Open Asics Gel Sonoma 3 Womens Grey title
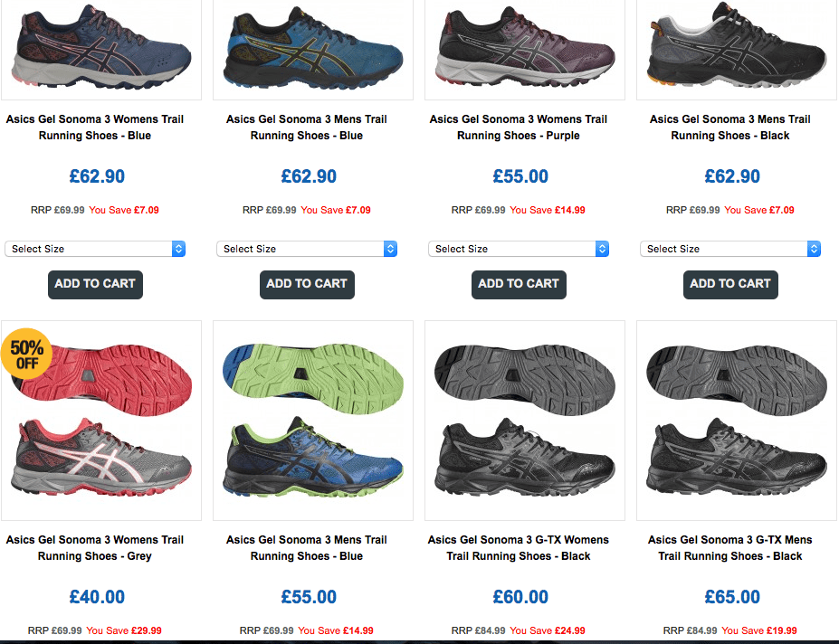Screen dimensions: 839x644 (95, 548)
